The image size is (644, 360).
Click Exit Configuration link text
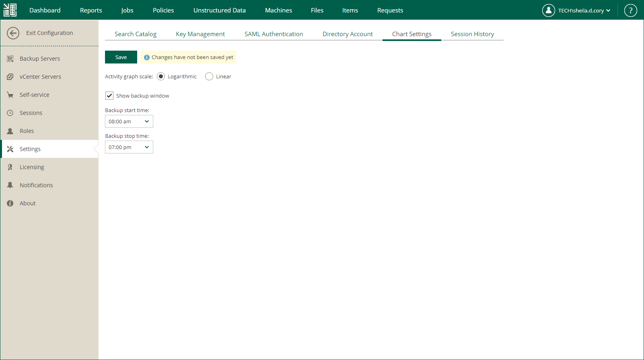point(49,33)
